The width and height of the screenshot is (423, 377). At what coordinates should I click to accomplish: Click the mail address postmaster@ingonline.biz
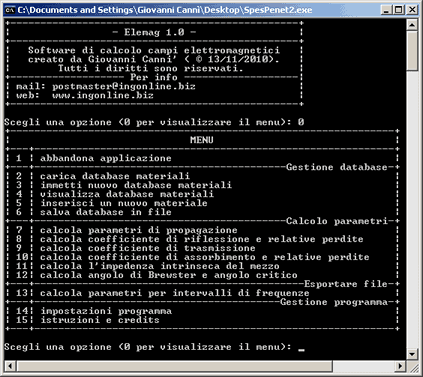(x=124, y=86)
